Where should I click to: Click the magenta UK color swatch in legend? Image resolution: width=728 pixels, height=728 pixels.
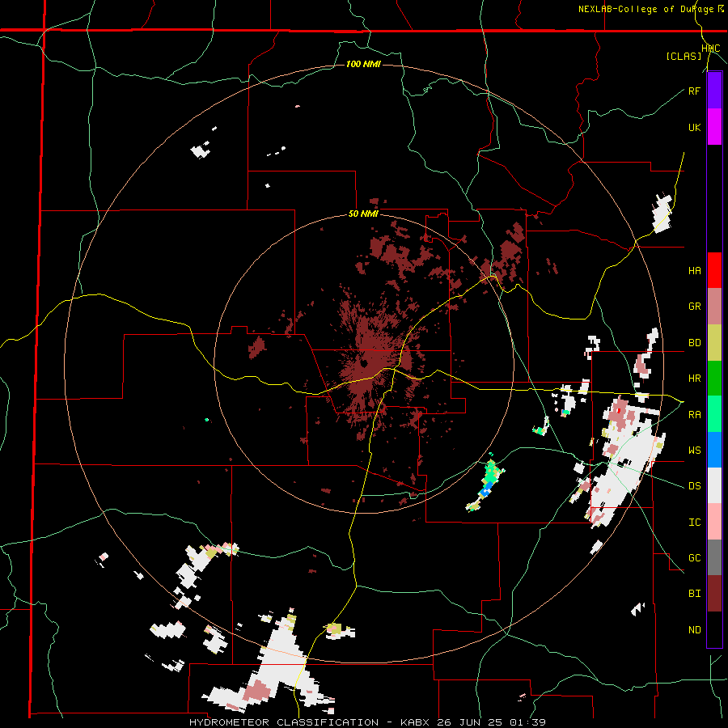tap(714, 127)
